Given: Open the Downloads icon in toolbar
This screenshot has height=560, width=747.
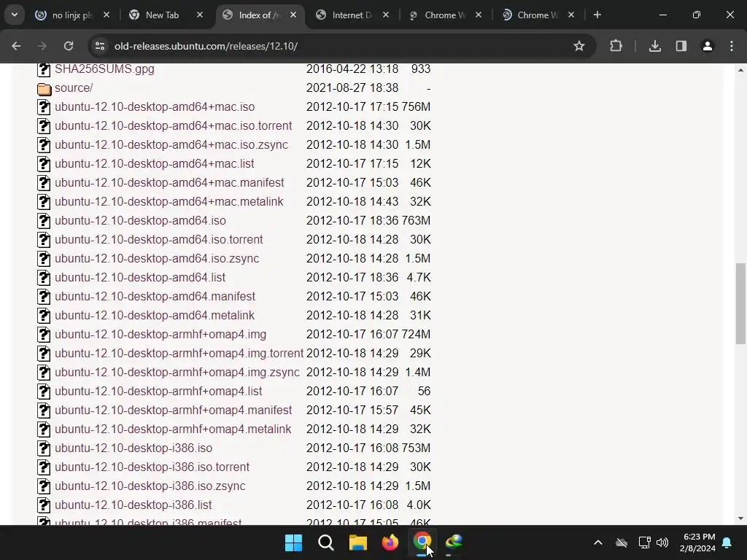Looking at the screenshot, I should point(655,46).
